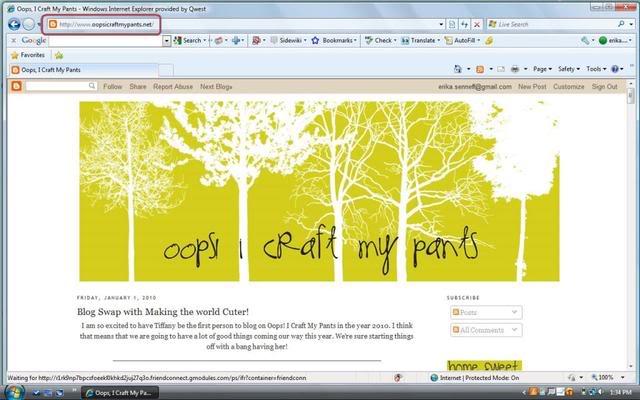Open the Windows Start orb
The image size is (640, 400).
[x=13, y=392]
